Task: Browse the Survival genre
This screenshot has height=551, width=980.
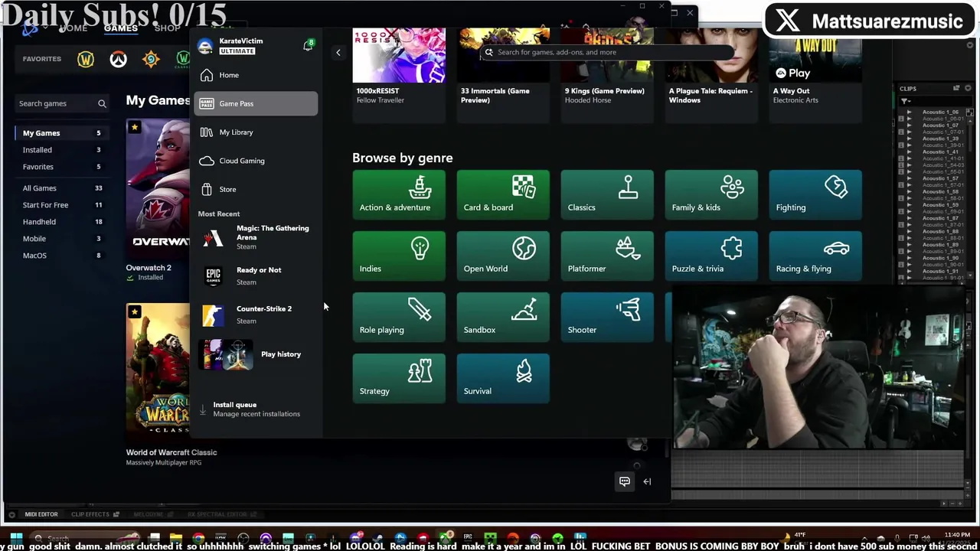Action: (x=503, y=378)
